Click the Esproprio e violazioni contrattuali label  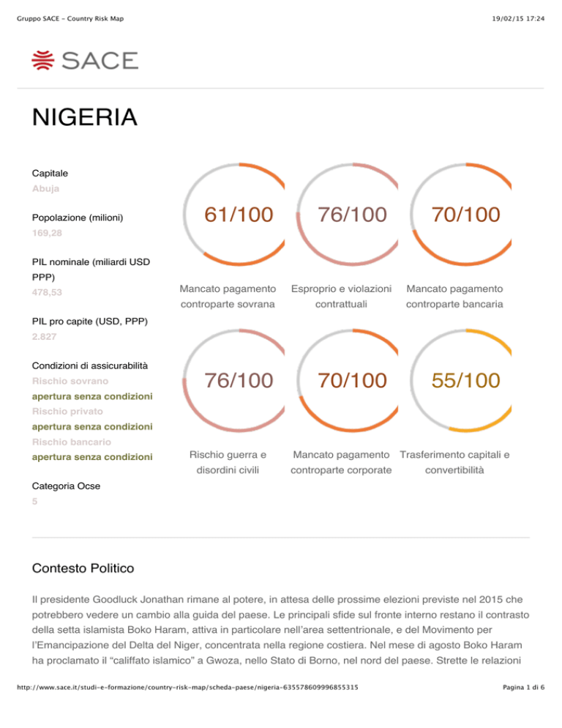(341, 296)
